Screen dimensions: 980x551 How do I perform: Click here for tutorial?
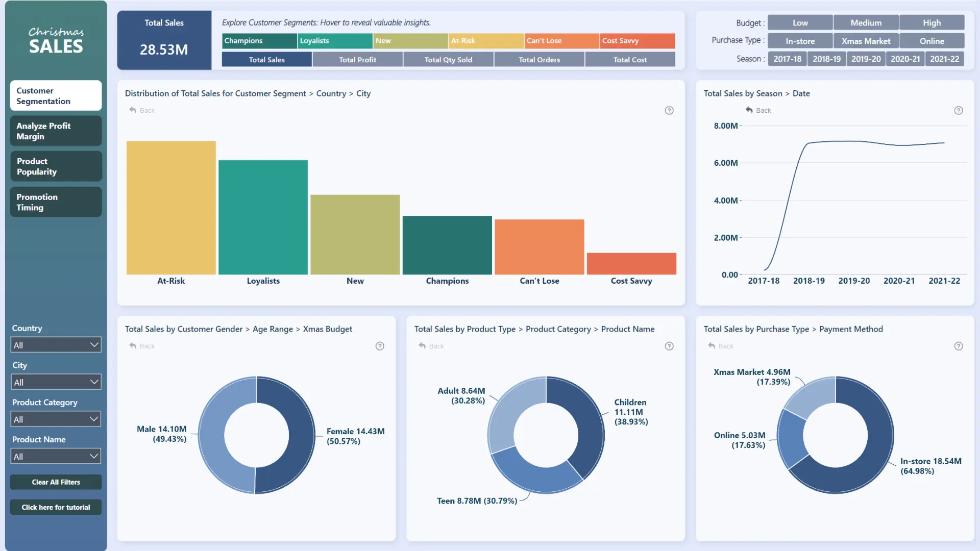tap(56, 507)
